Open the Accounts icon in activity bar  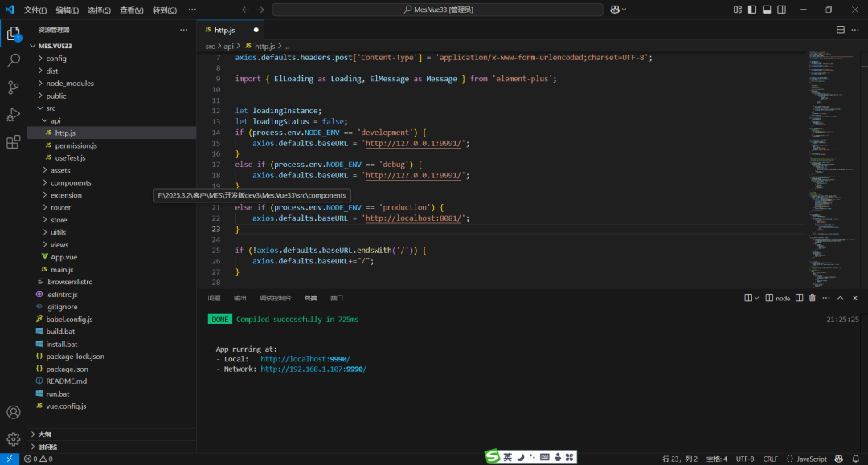click(14, 412)
